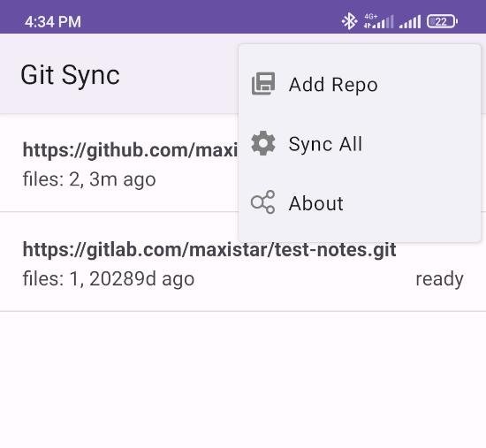This screenshot has height=448, width=486.
Task: Click the share icon beside About
Action: pos(262,202)
